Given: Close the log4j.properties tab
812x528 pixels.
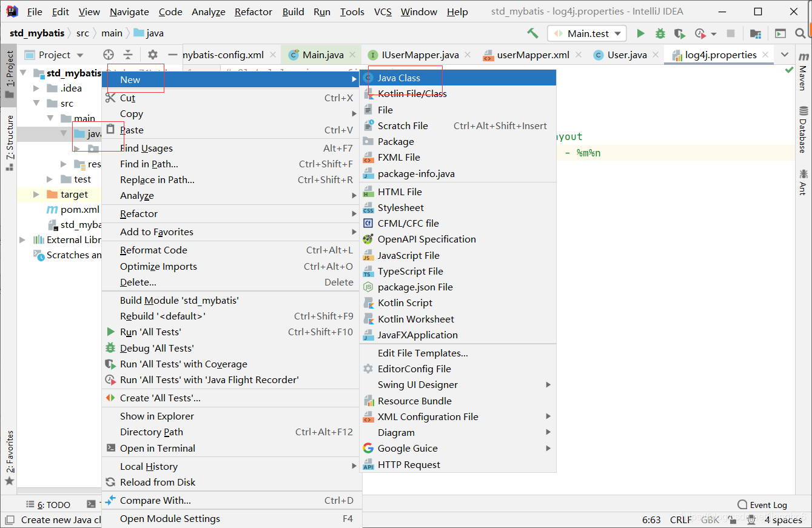Looking at the screenshot, I should coord(765,55).
